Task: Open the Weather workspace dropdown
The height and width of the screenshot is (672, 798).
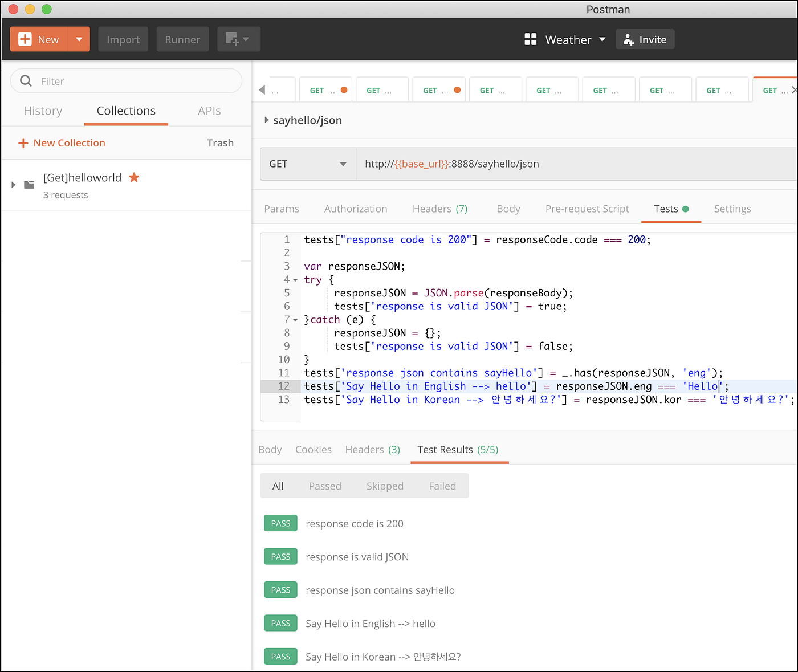Action: tap(575, 40)
